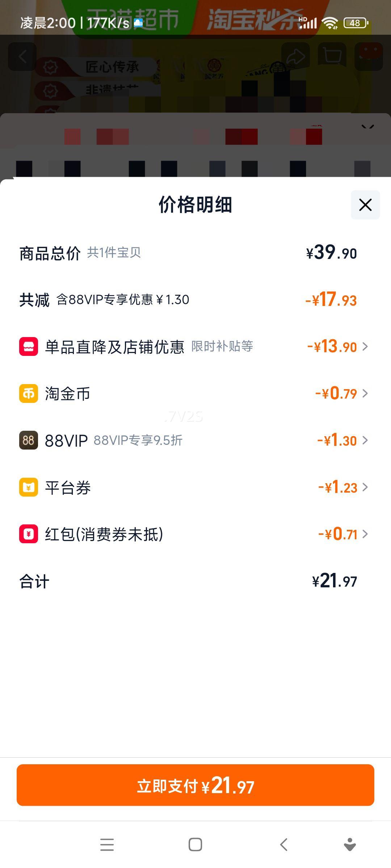This screenshot has height=868, width=391.
Task: Open the 红包 -¥0.71 chevron
Action: tap(365, 534)
